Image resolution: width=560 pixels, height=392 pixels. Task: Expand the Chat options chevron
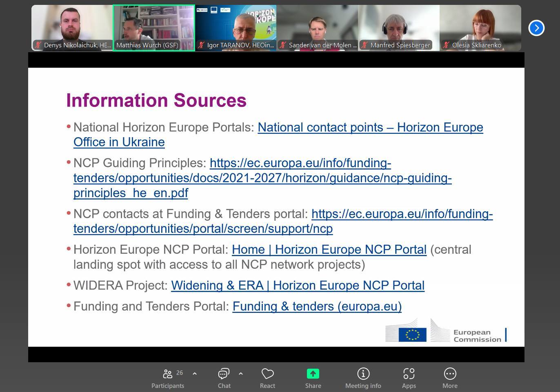pyautogui.click(x=241, y=374)
